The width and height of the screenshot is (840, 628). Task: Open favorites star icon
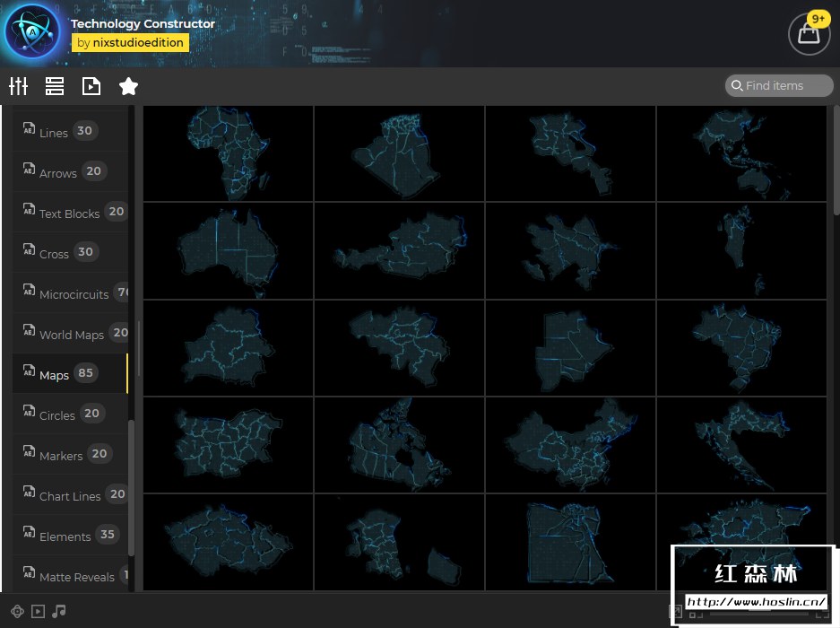tap(128, 86)
